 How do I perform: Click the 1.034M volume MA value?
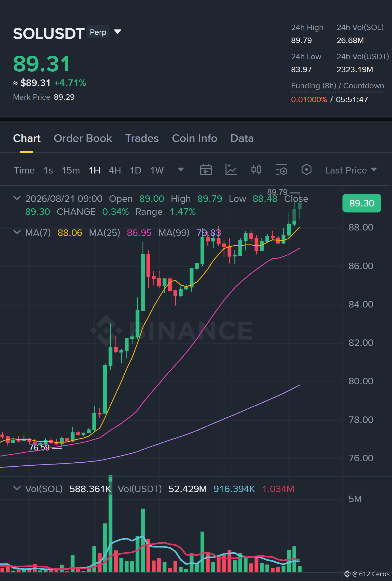tap(278, 489)
